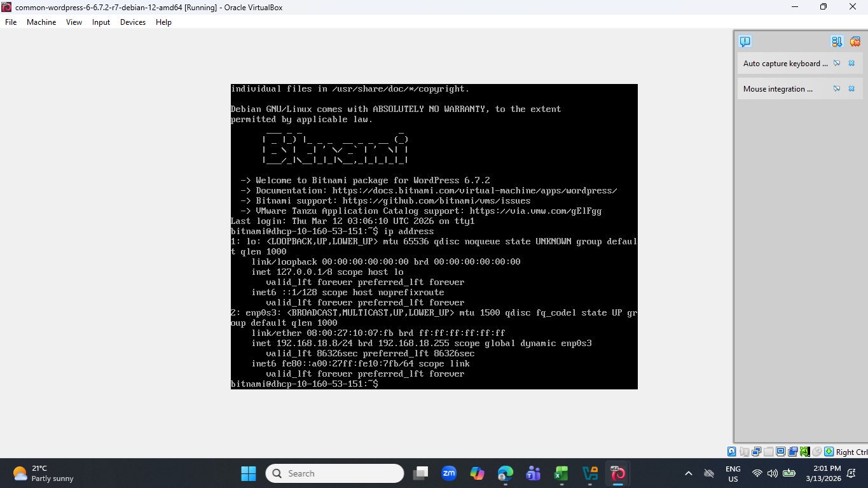This screenshot has width=868, height=488.
Task: Dismiss the Auto capture keyboard notification
Action: pyautogui.click(x=851, y=64)
